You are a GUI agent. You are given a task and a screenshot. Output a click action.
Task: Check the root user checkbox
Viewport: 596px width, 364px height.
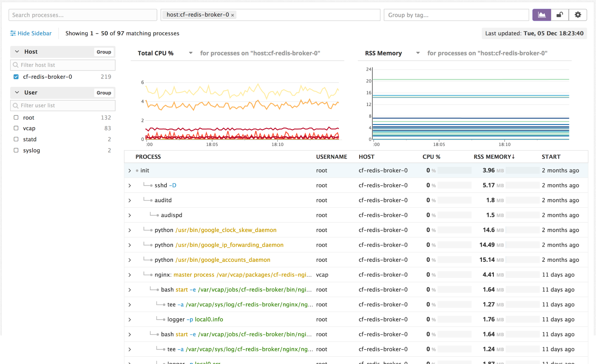pyautogui.click(x=16, y=117)
